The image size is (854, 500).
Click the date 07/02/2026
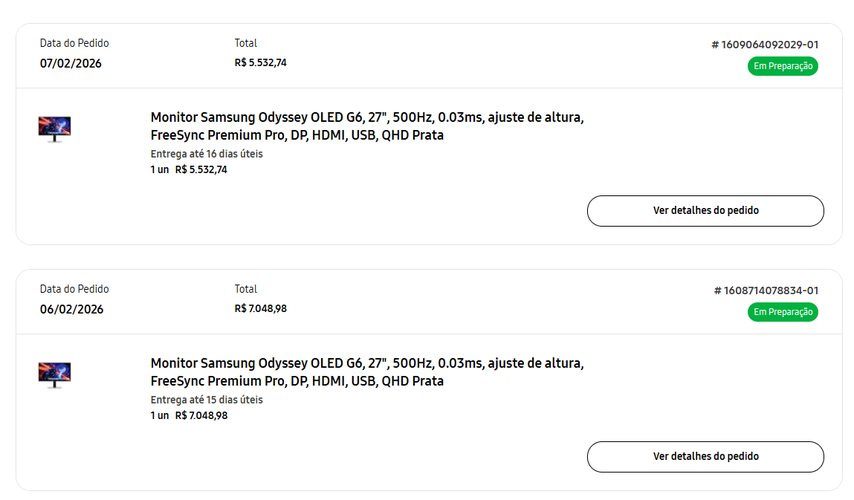pyautogui.click(x=71, y=64)
